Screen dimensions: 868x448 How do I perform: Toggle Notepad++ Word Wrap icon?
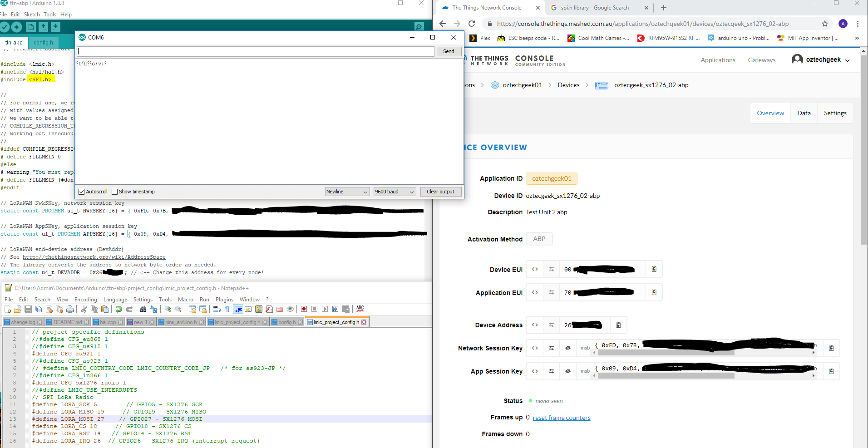pos(217,309)
